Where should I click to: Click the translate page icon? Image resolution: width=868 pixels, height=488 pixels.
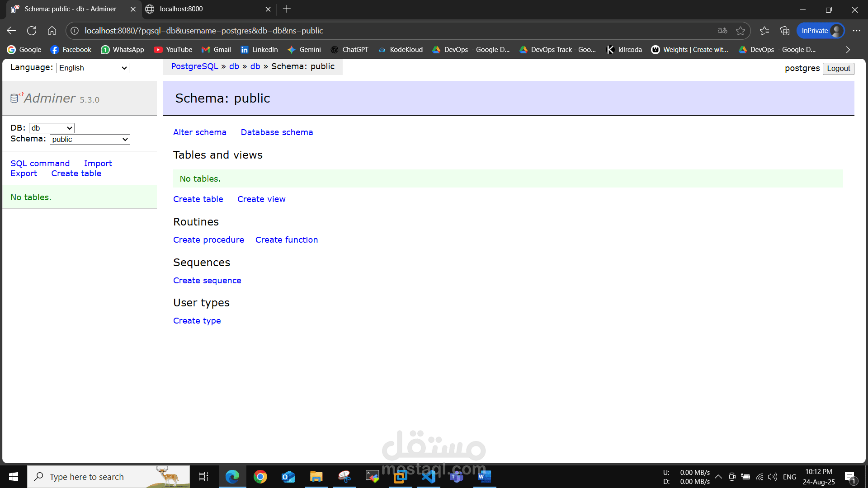722,31
